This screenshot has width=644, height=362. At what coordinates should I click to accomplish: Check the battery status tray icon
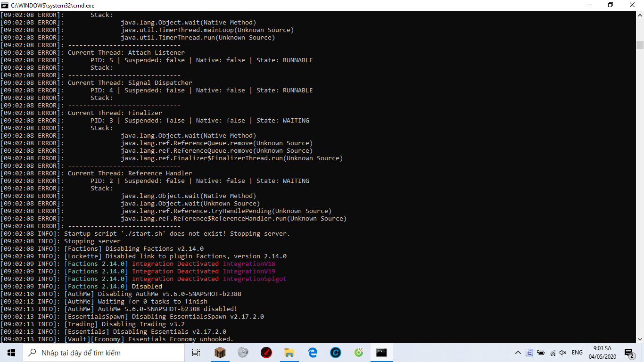point(541,353)
